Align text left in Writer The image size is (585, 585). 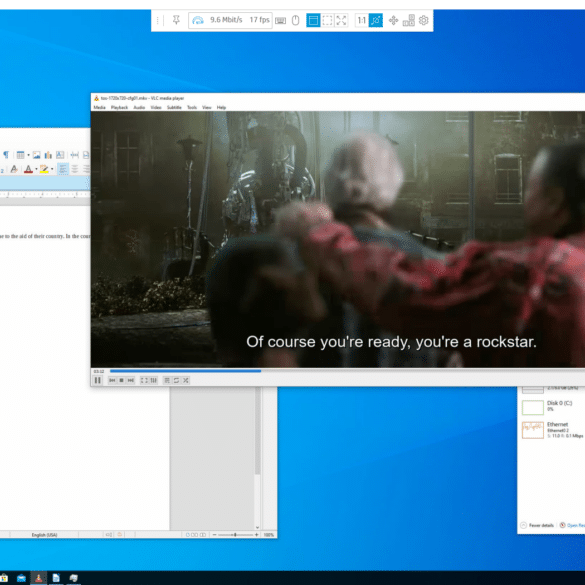[x=63, y=169]
